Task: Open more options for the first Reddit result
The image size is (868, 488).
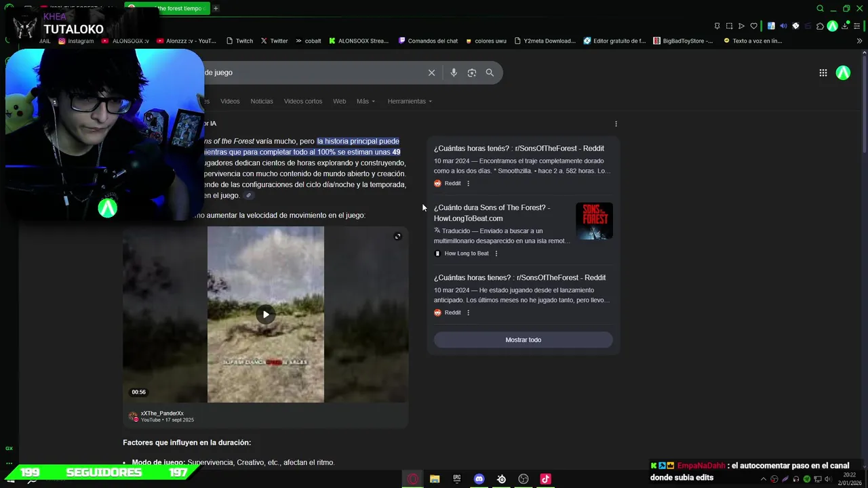Action: [468, 184]
